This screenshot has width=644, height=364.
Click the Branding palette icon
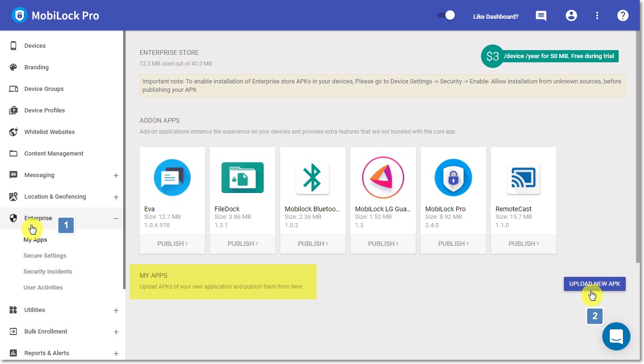click(x=14, y=67)
